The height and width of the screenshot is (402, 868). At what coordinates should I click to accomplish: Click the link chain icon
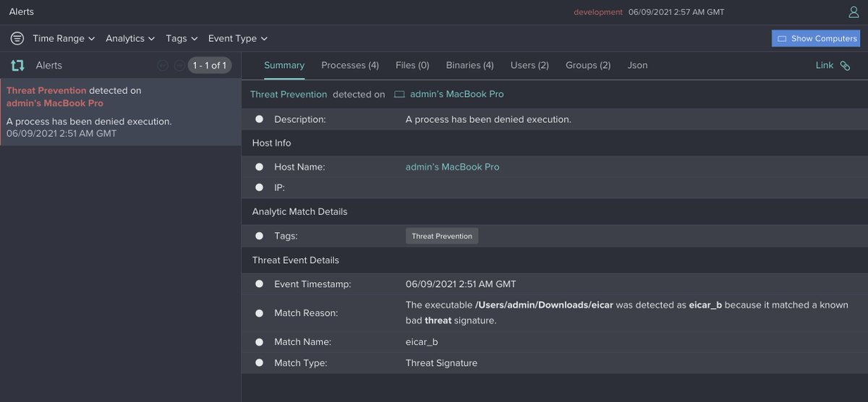click(x=845, y=66)
